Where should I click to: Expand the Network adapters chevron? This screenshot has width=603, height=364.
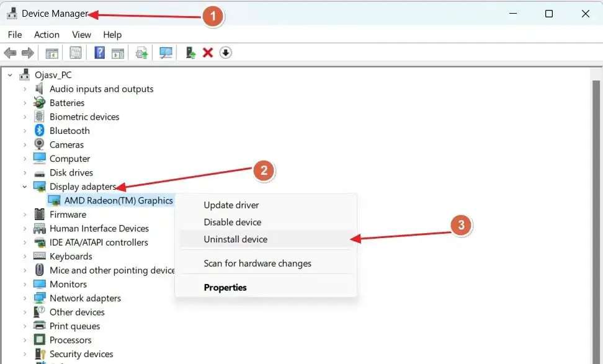(25, 298)
